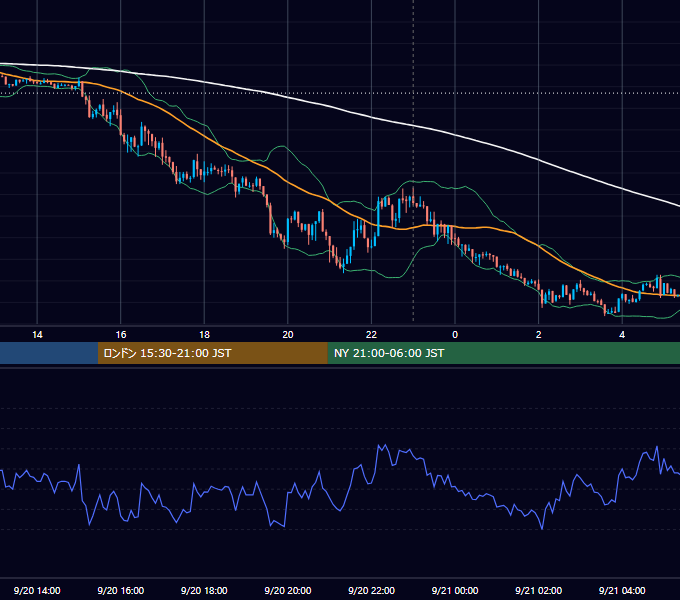Click the 2 hour axis label

[539, 335]
